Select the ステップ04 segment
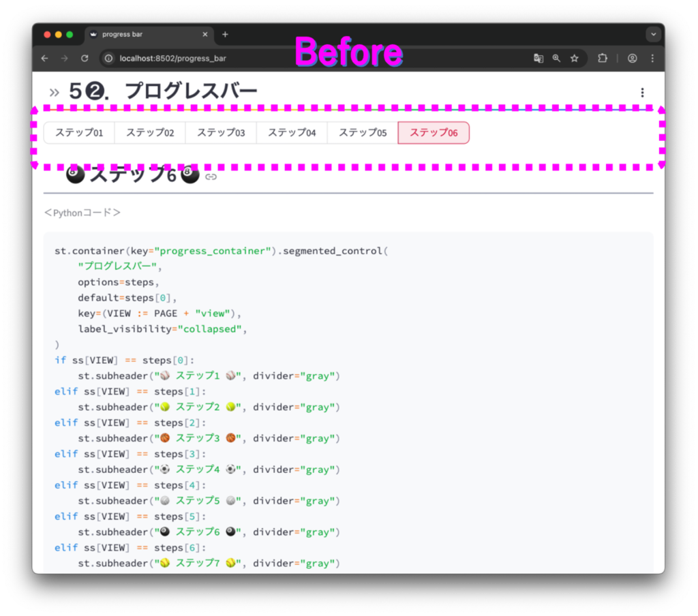 click(292, 133)
